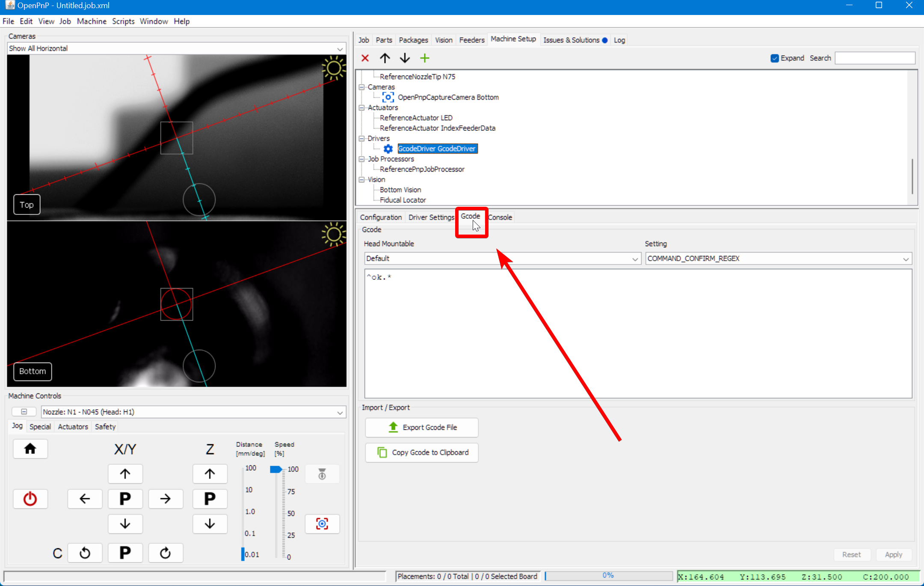Screen dimensions: 924x586
Task: Click green plus add icon
Action: click(424, 58)
